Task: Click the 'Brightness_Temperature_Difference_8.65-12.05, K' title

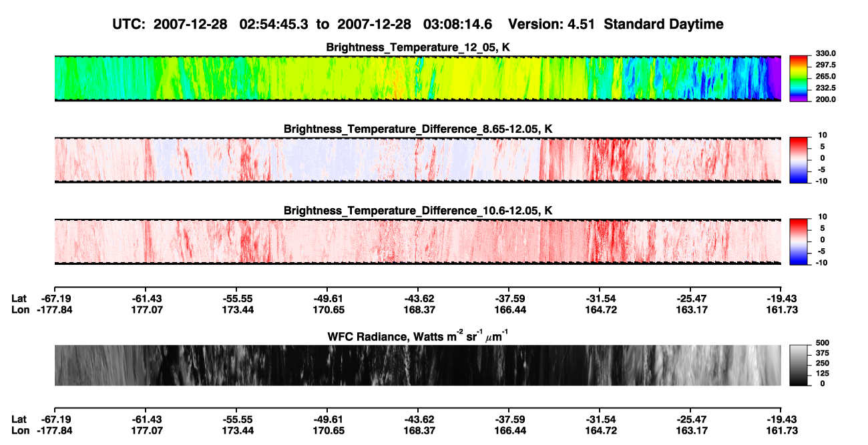Action: [x=418, y=129]
